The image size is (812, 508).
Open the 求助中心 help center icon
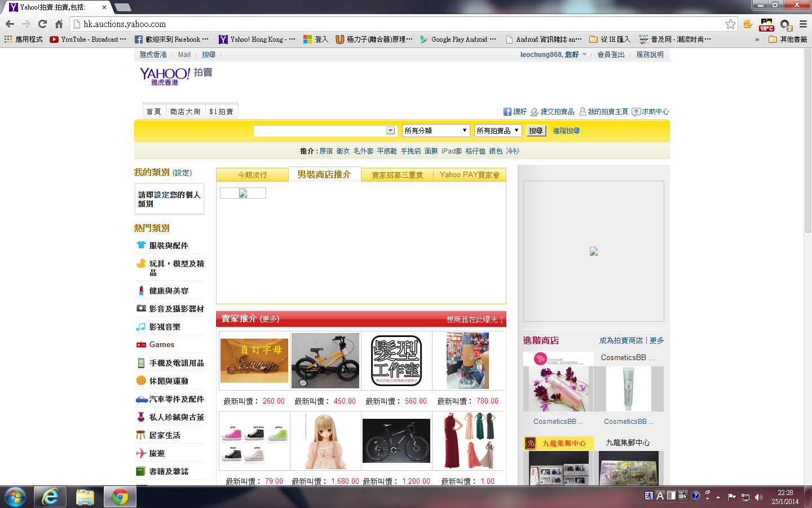[636, 112]
